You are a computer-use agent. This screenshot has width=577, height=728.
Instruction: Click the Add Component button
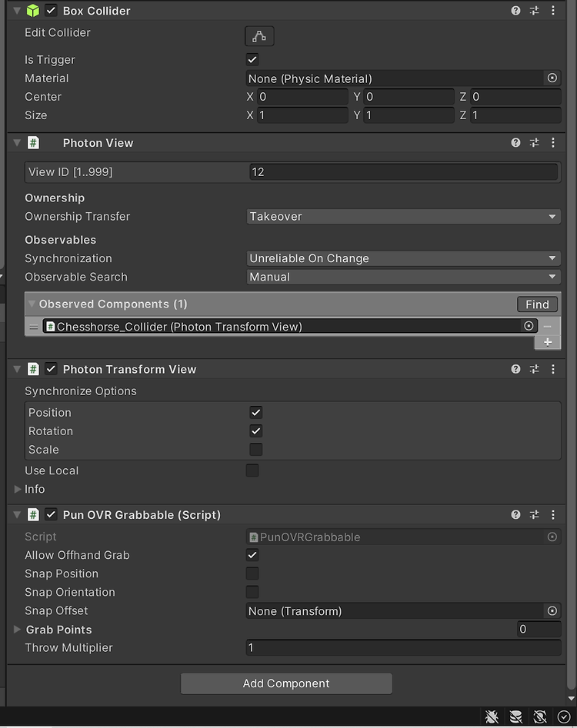pos(286,683)
